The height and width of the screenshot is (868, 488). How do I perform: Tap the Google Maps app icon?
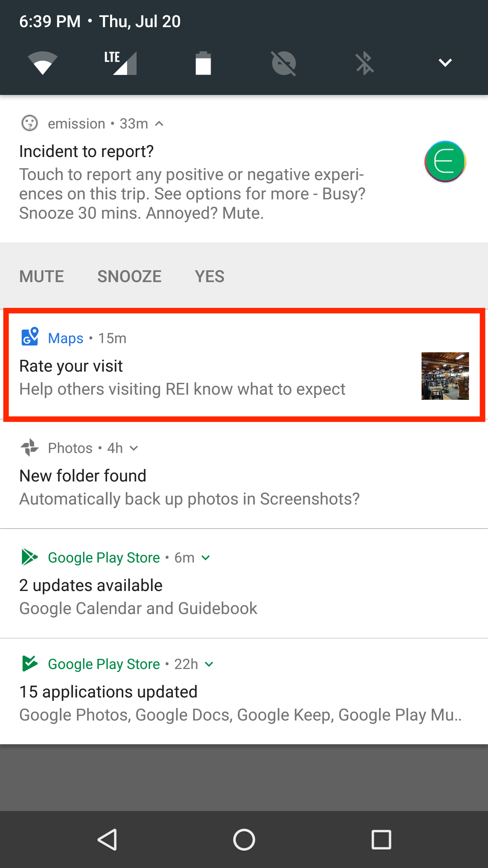[x=30, y=337]
